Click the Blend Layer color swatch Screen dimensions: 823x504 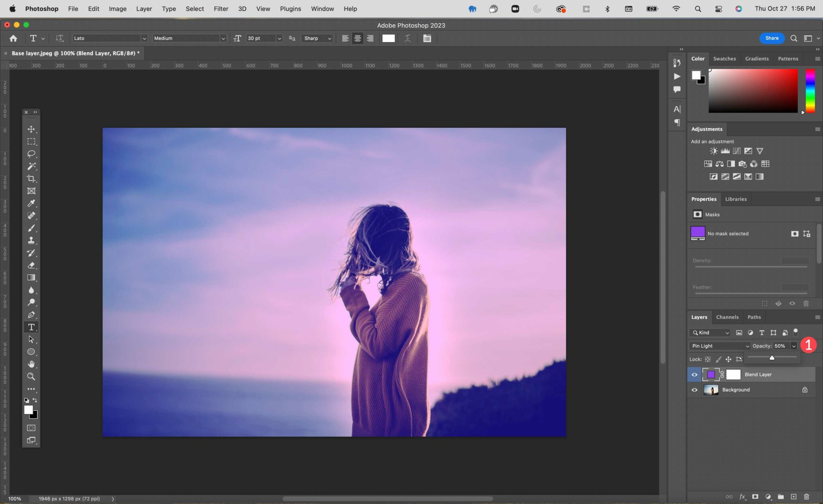pyautogui.click(x=711, y=374)
